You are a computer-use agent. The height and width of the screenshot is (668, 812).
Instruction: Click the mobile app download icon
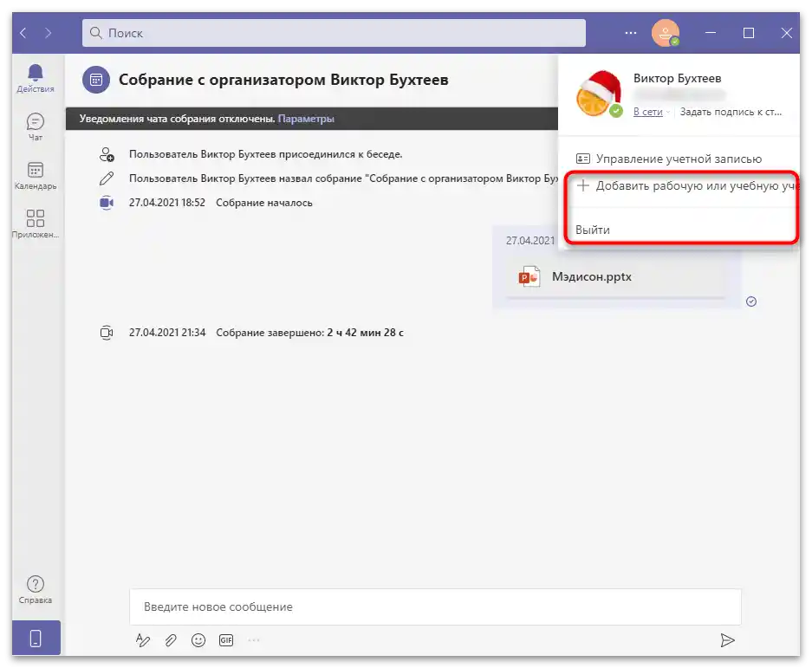[36, 638]
